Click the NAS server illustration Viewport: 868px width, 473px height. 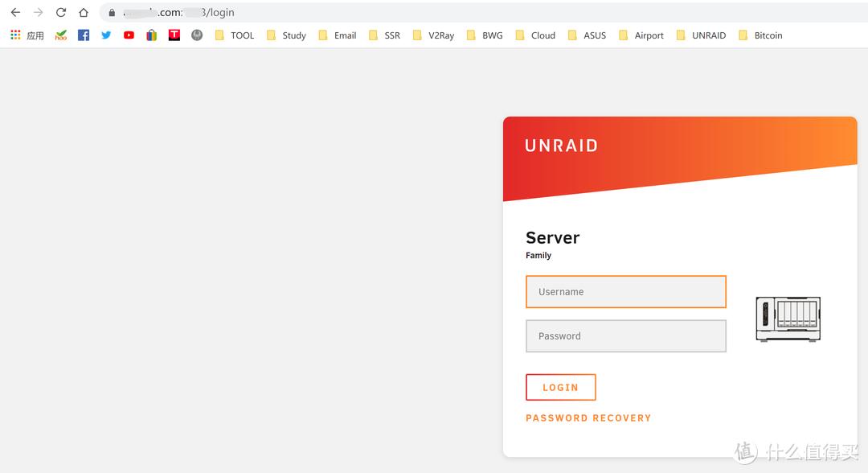(x=788, y=319)
